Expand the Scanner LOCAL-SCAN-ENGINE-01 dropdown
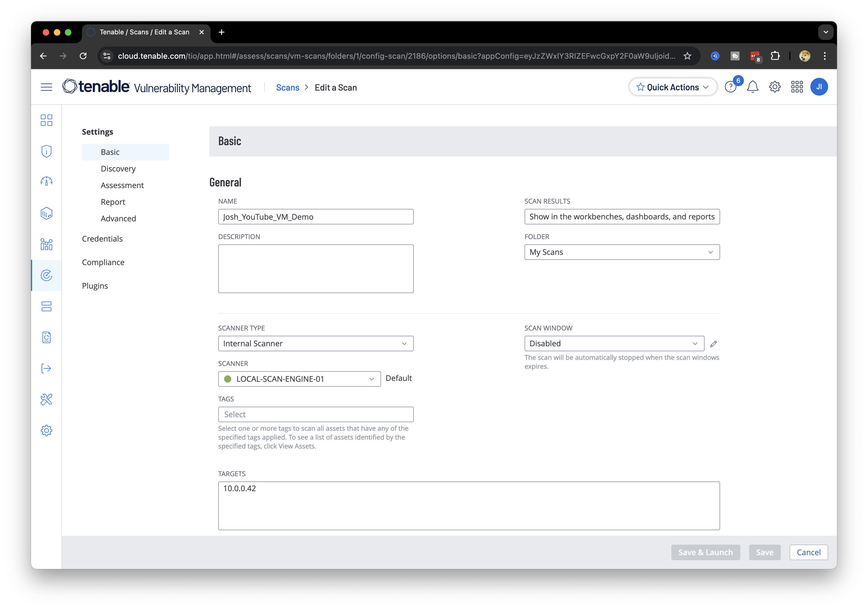868x610 pixels. tap(299, 379)
